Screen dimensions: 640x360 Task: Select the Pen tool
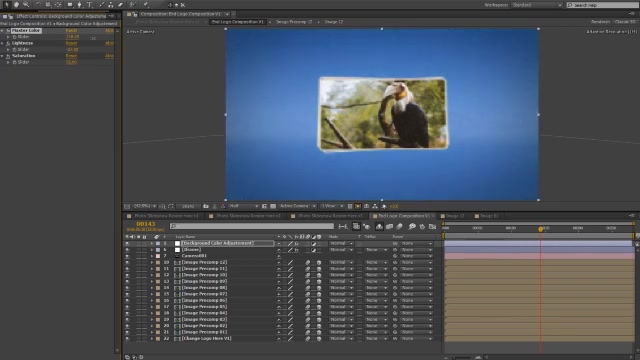[80, 4]
